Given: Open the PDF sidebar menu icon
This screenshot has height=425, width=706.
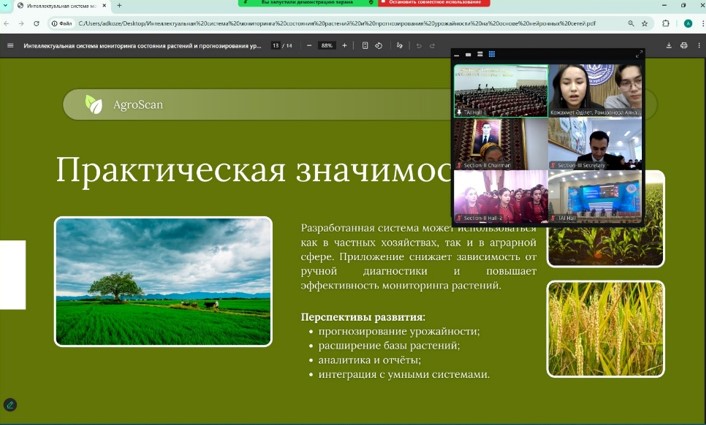Looking at the screenshot, I should 10,45.
